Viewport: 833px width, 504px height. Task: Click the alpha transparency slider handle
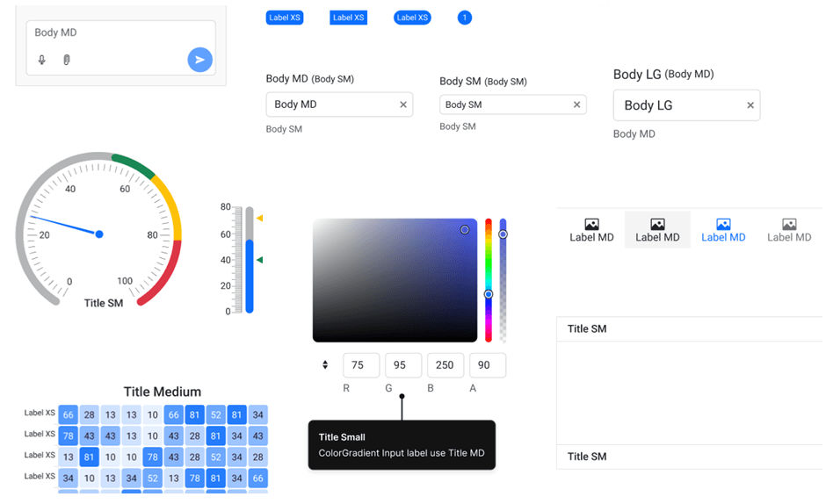click(x=503, y=234)
